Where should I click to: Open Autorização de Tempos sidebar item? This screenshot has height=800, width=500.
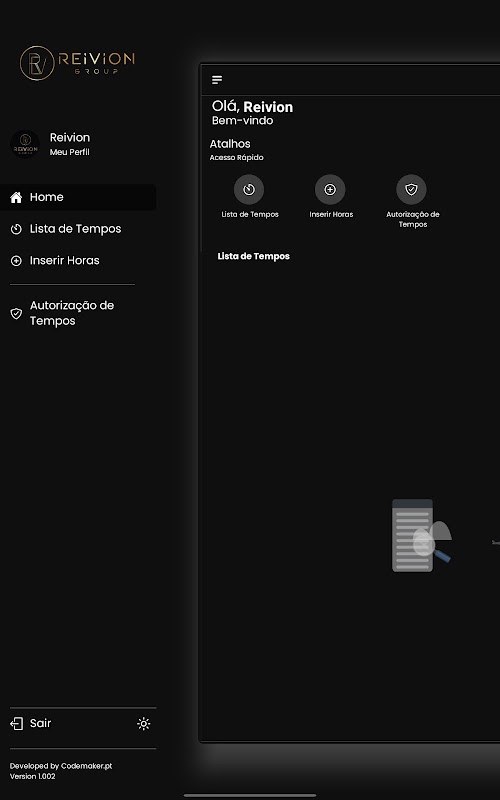(72, 313)
